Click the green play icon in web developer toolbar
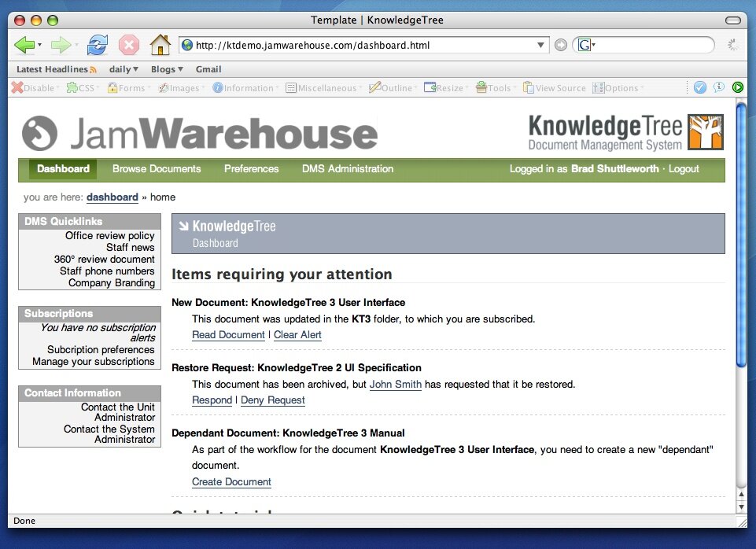This screenshot has width=756, height=549. pos(738,87)
